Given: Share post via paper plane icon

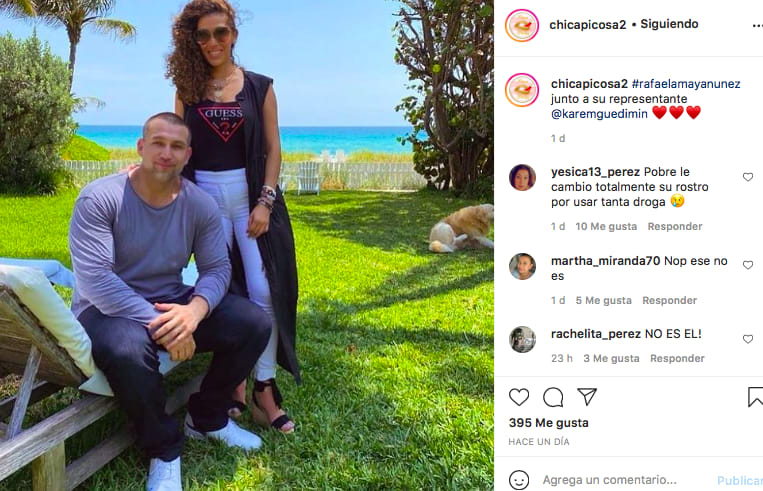Looking at the screenshot, I should (x=587, y=397).
